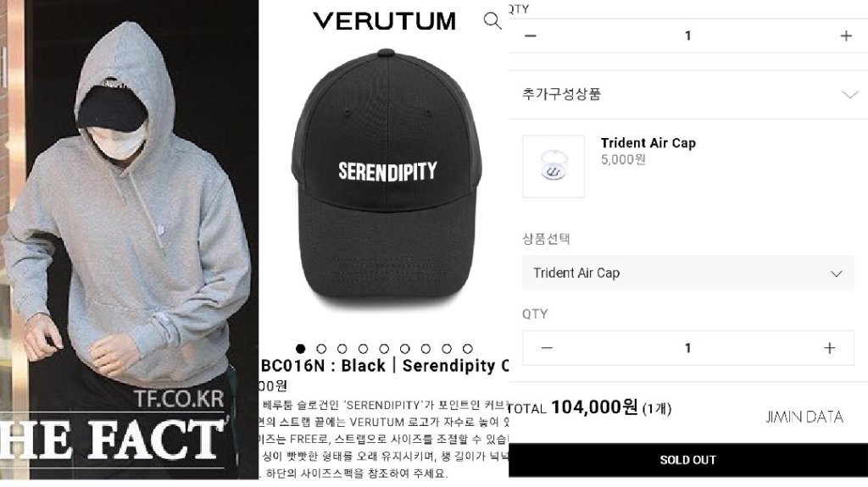The width and height of the screenshot is (868, 487).
Task: Open the Trident Air Cap product dropdown
Action: pos(688,274)
